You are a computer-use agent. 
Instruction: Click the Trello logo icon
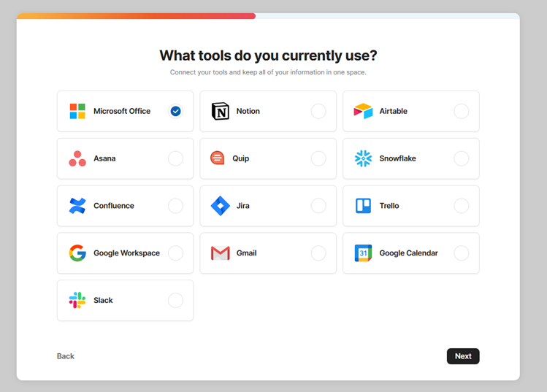point(363,206)
